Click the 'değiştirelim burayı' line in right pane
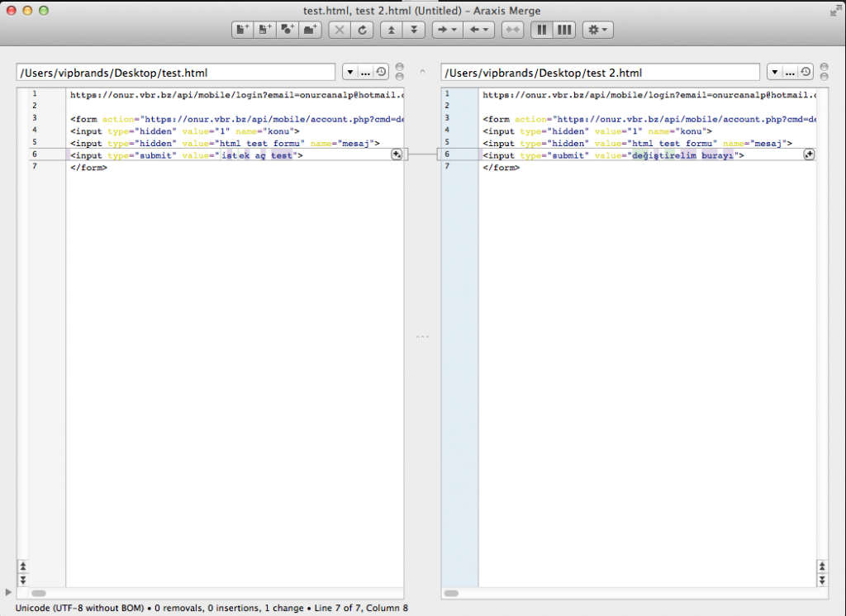846x616 pixels. pyautogui.click(x=614, y=155)
